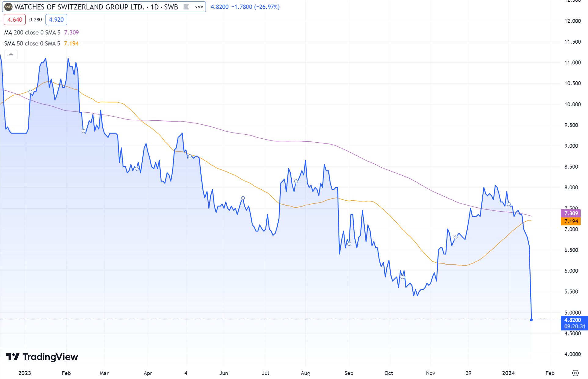Open chart settings gear at bottom right

pos(575,373)
